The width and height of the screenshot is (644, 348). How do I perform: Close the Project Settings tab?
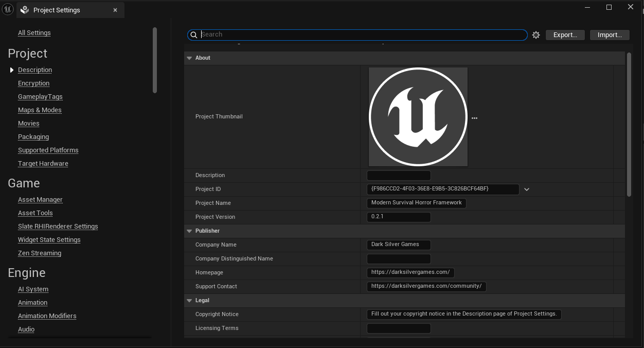point(115,10)
